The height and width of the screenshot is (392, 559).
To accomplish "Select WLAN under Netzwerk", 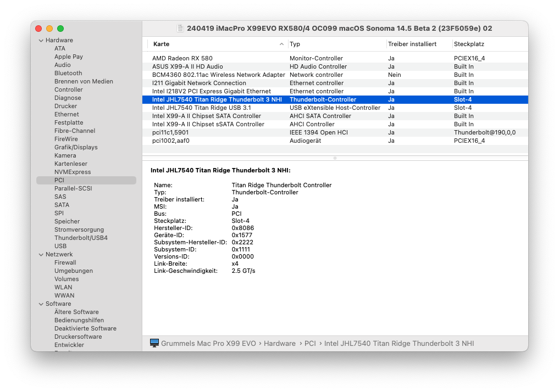I will pos(63,287).
